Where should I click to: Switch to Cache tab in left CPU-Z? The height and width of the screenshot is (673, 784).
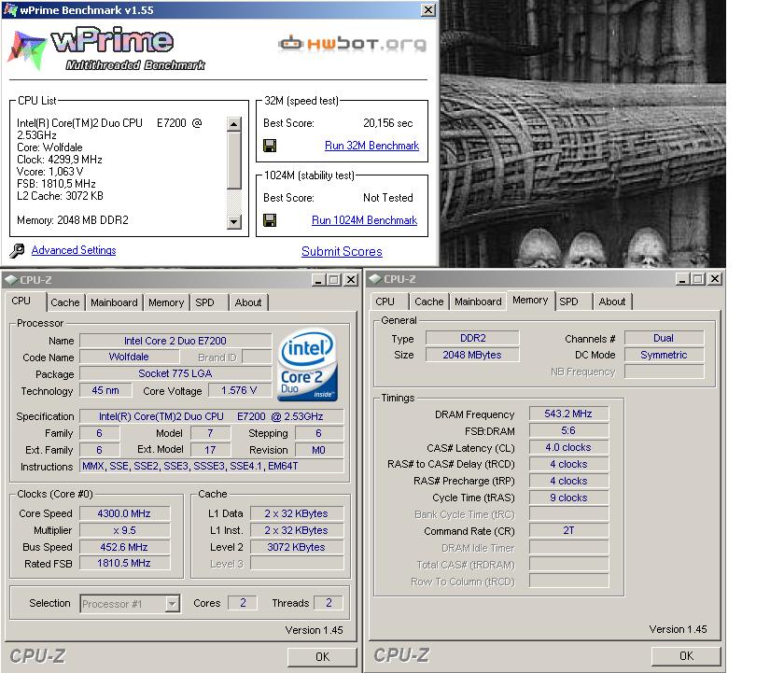[x=65, y=302]
